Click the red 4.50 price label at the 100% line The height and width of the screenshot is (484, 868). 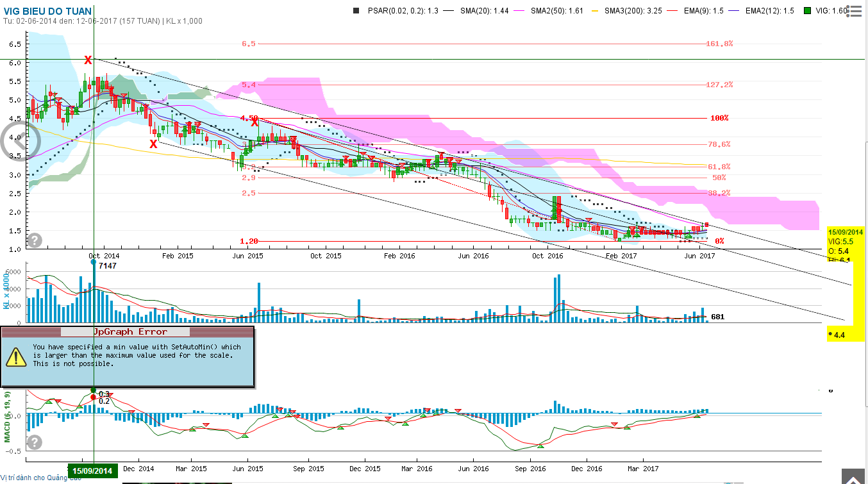[x=249, y=119]
